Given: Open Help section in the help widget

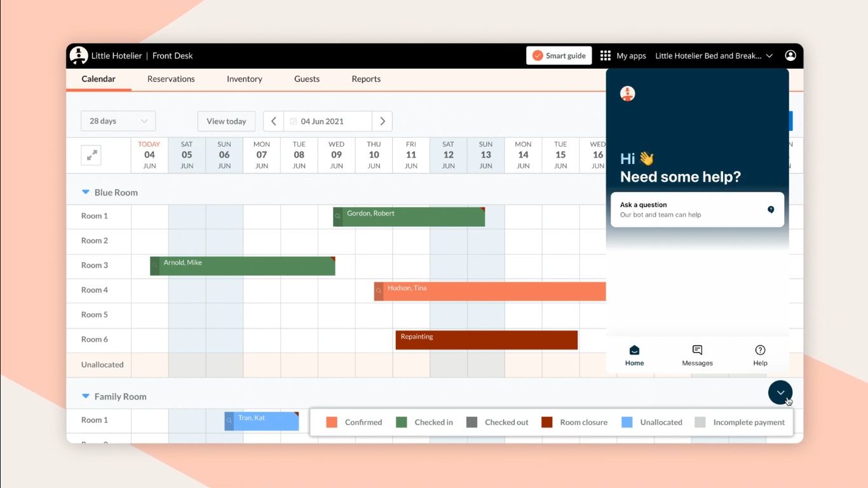Looking at the screenshot, I should 760,356.
